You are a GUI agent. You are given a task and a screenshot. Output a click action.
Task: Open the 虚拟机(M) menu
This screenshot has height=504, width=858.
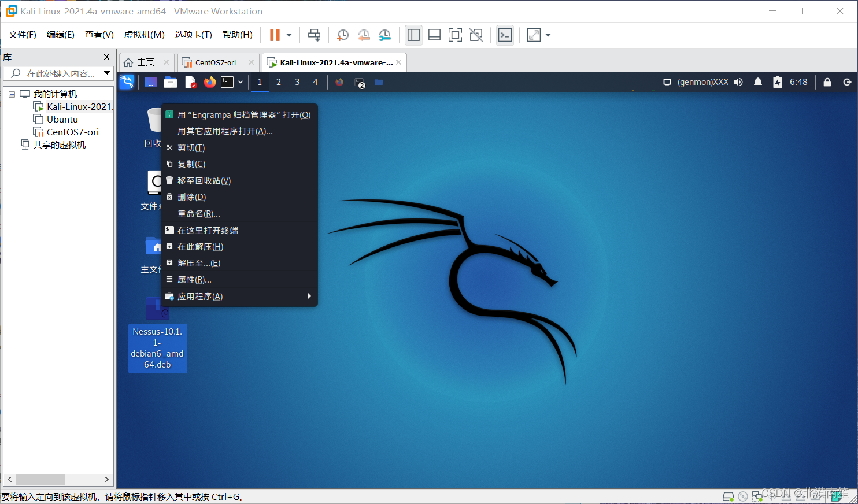pos(144,35)
